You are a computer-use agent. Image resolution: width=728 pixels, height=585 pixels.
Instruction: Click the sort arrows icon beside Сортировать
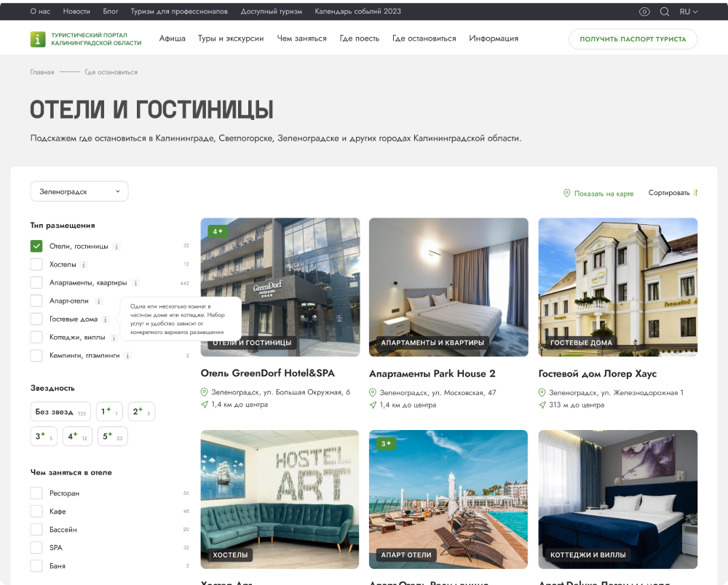pos(695,193)
